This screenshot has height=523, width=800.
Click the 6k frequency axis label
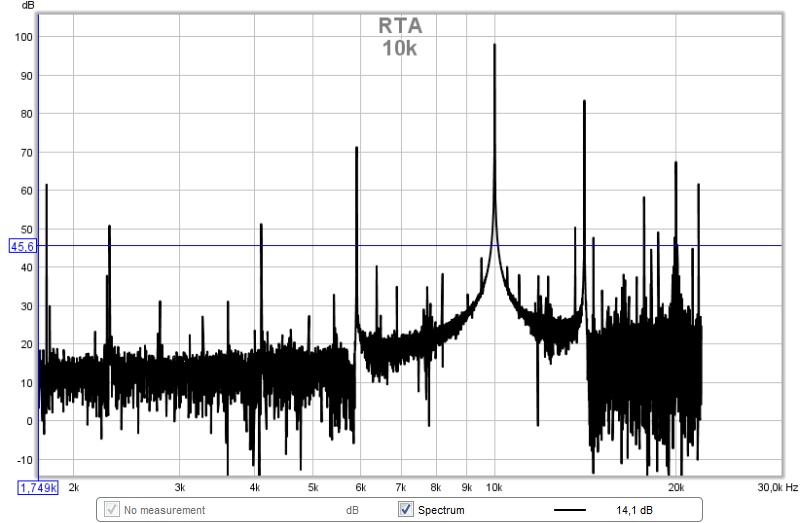360,487
